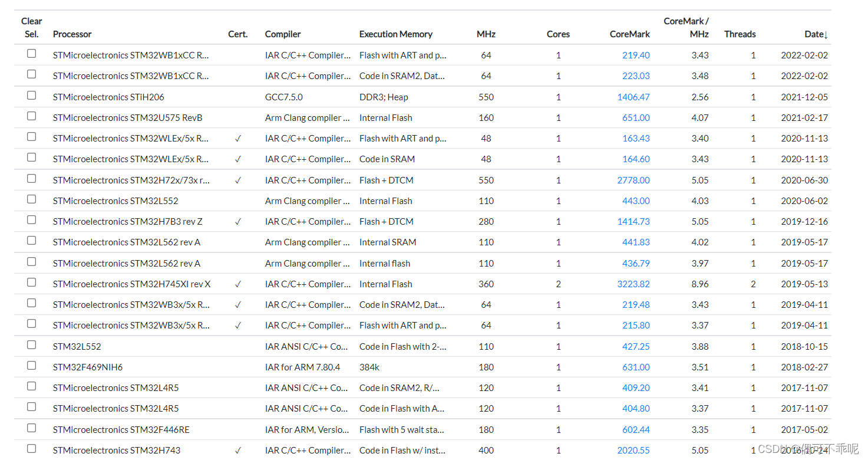
Task: Sort by the Cert. column header
Action: click(238, 34)
